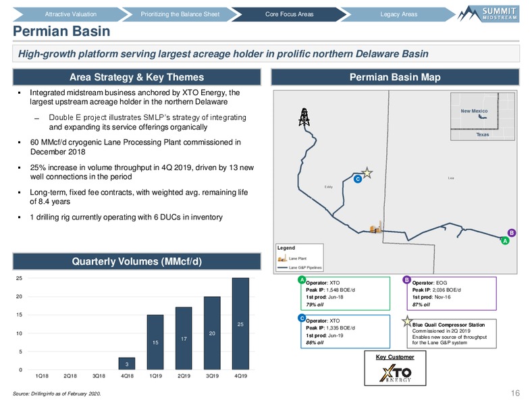Screen dimensions: 532x405
Task: Click the 60 MMcf/d cryogenic Lane Plant bullet
Action: [x=136, y=147]
